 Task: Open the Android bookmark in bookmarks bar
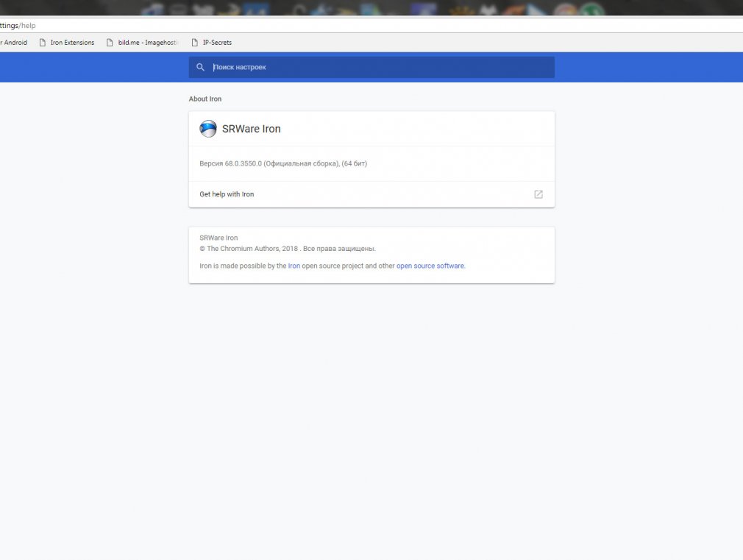click(x=14, y=43)
